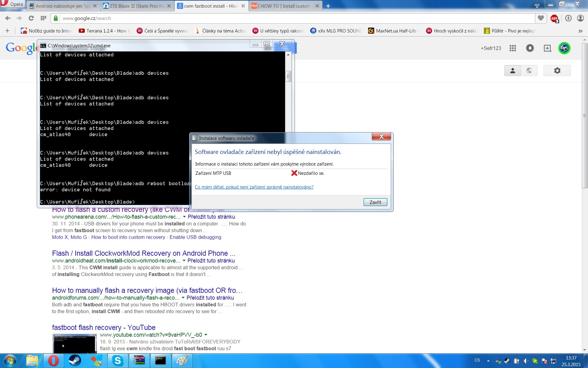The width and height of the screenshot is (588, 368).
Task: Toggle global results globe icon
Action: 529,71
